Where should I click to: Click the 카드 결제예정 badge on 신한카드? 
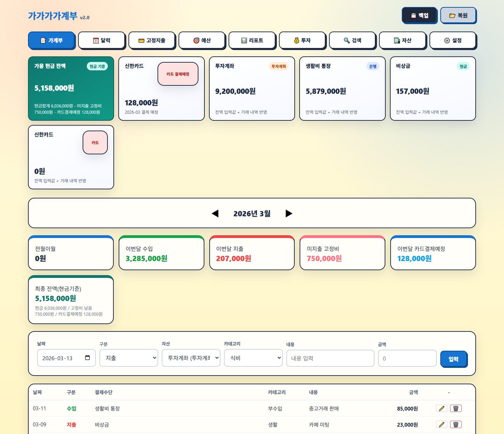(178, 74)
